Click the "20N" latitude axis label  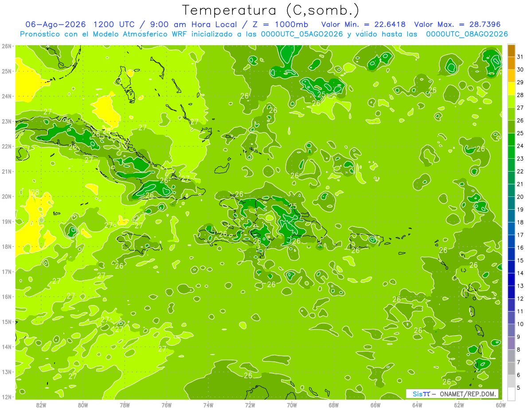7,196
